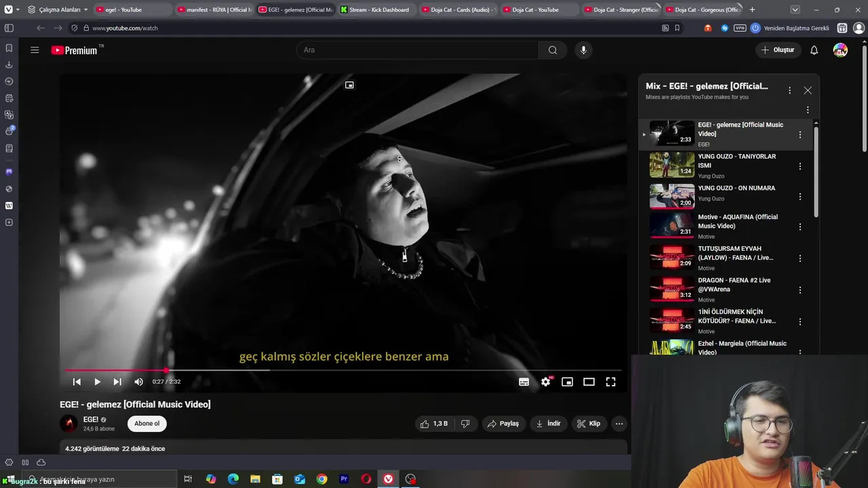Switch to the 'Doja Cat - Stranger' tab
868x488 pixels.
[x=621, y=9]
